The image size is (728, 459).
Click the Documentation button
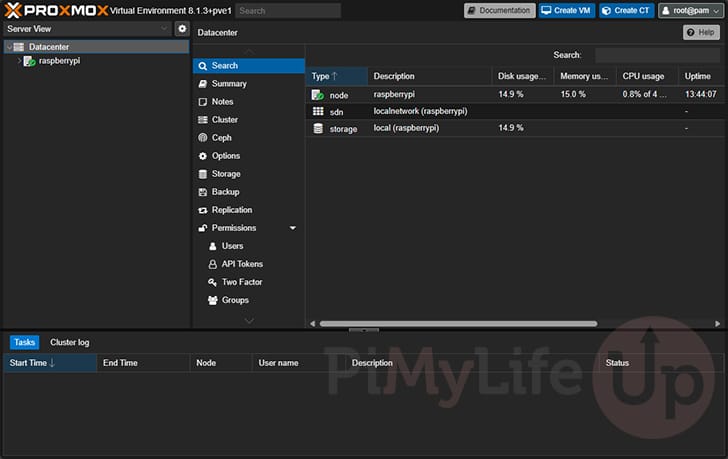(500, 10)
